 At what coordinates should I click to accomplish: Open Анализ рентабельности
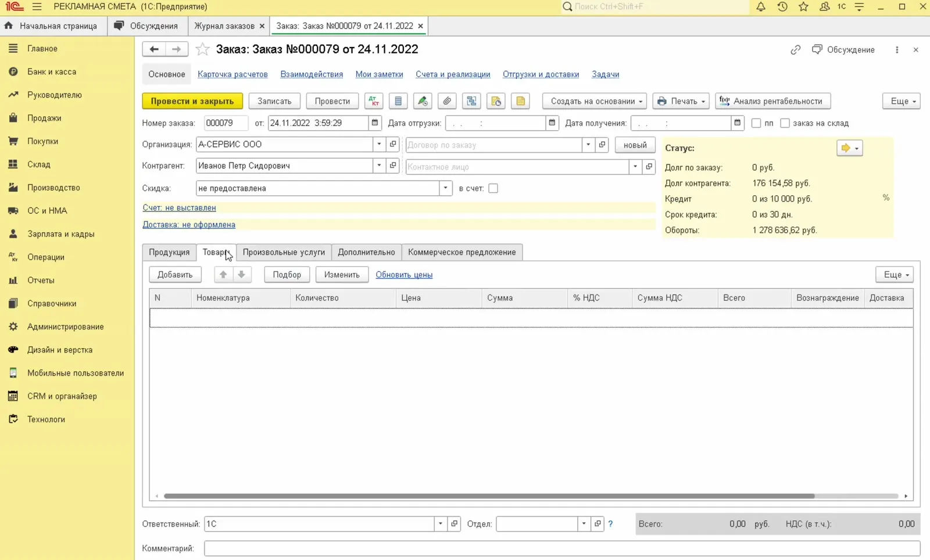point(772,101)
